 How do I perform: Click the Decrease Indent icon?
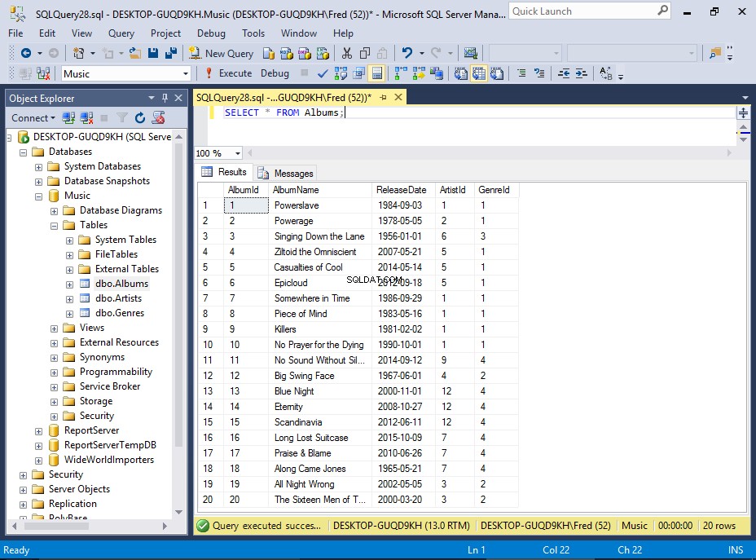point(564,73)
